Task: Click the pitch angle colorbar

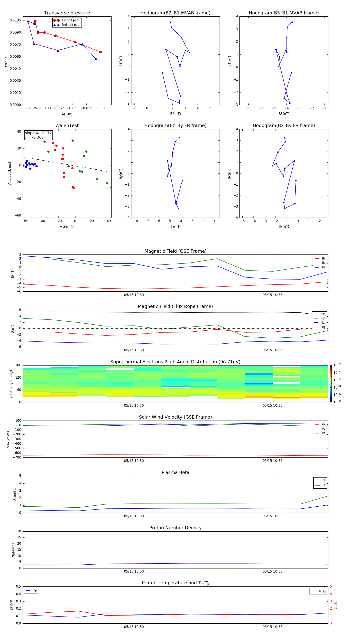Action: coord(331,384)
